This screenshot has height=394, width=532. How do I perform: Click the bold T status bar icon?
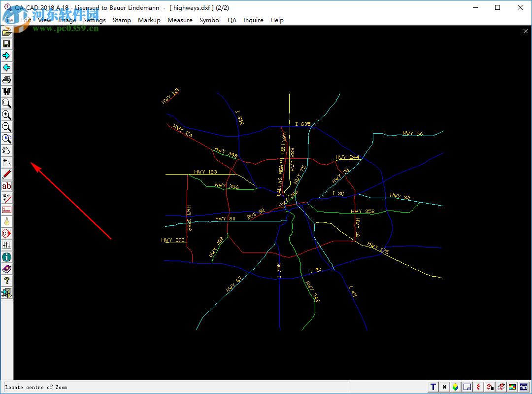click(433, 387)
